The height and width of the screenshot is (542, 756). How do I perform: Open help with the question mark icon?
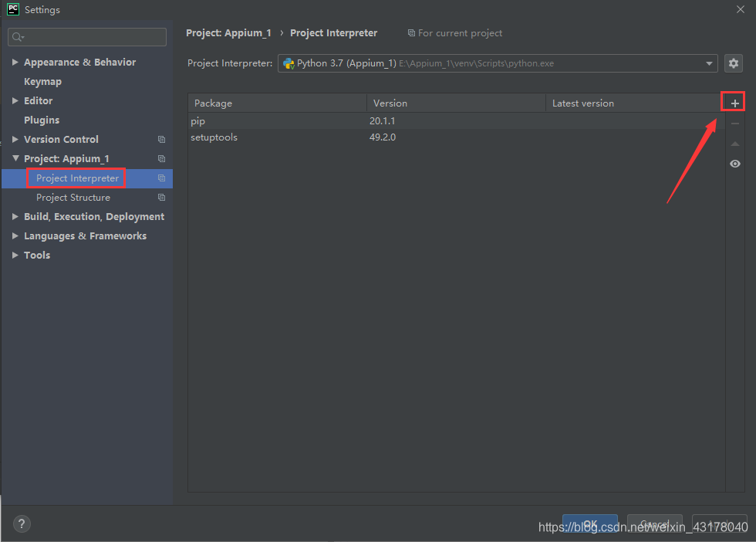tap(22, 523)
